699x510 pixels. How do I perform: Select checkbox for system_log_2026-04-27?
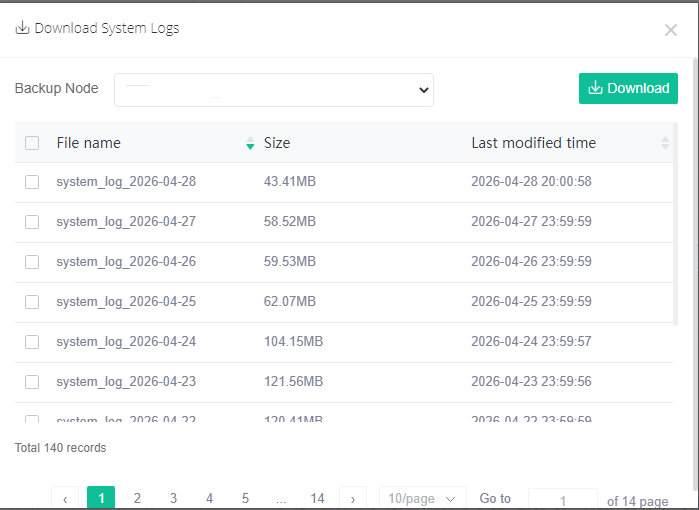[32, 222]
